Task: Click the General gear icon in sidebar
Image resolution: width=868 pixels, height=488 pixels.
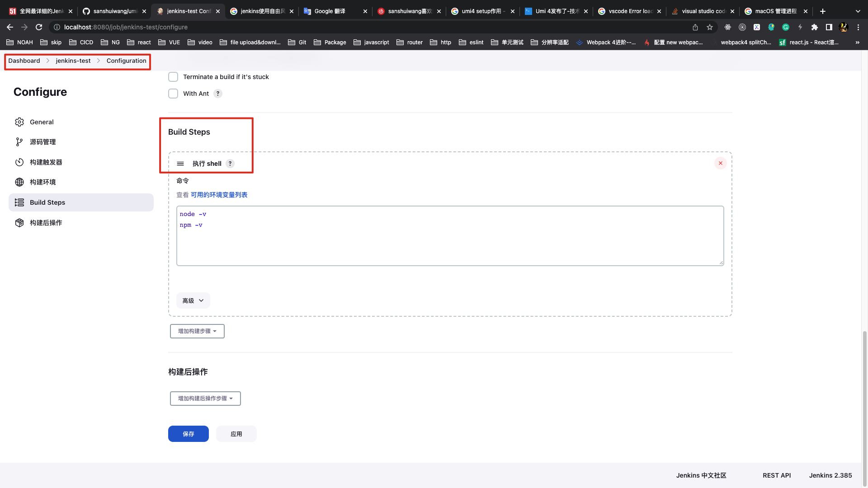Action: click(19, 122)
